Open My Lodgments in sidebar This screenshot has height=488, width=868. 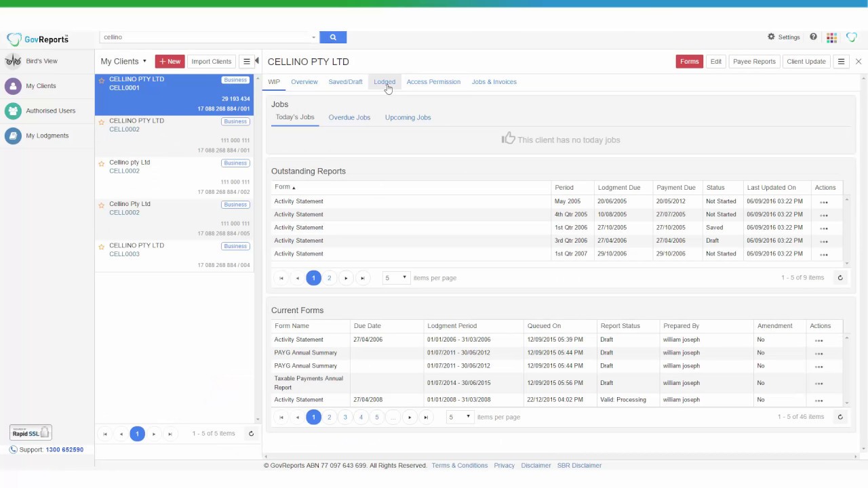[47, 136]
